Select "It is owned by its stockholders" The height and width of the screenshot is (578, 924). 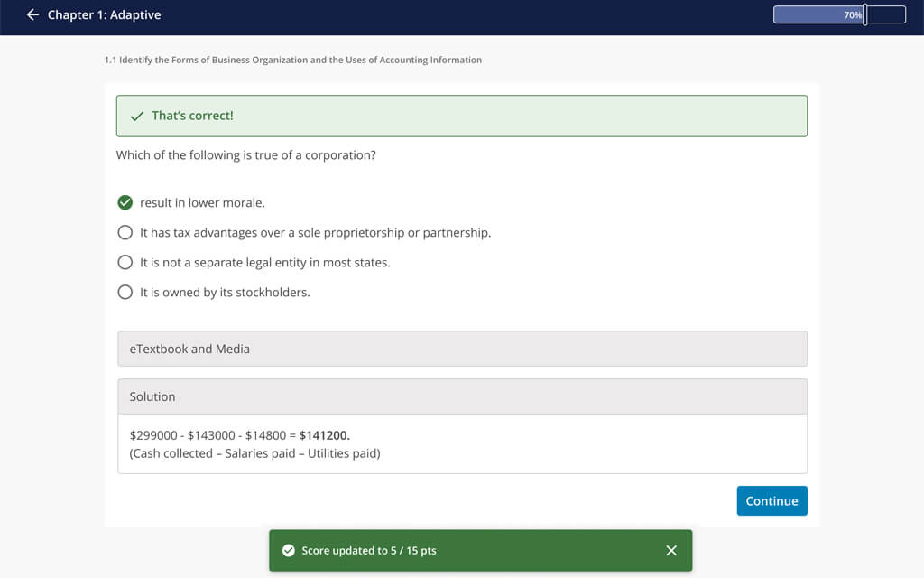125,292
